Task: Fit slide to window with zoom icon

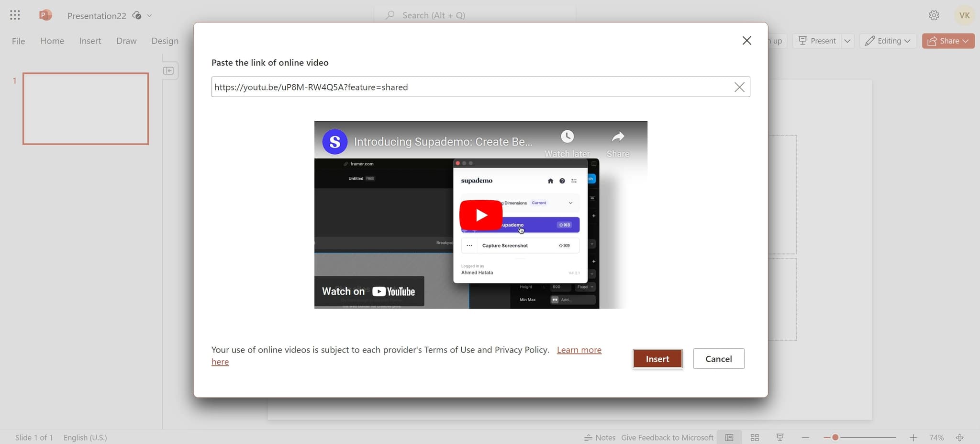Action: 959,437
